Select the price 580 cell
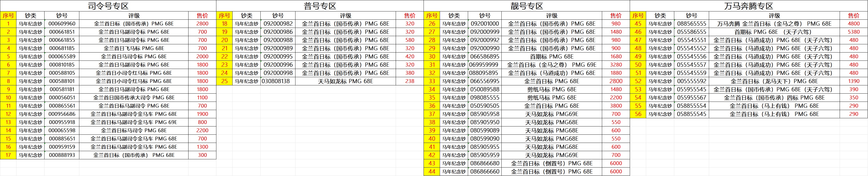 tap(410, 40)
